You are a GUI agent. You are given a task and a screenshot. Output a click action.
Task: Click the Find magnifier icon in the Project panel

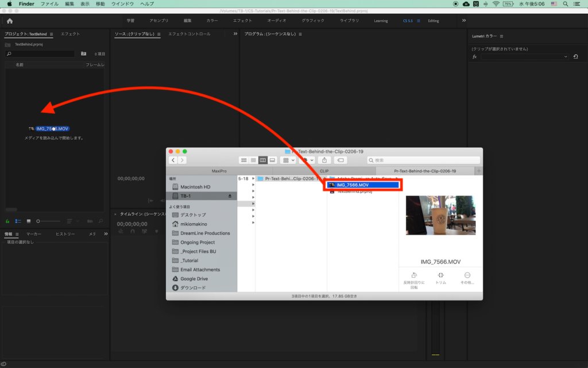coord(9,53)
